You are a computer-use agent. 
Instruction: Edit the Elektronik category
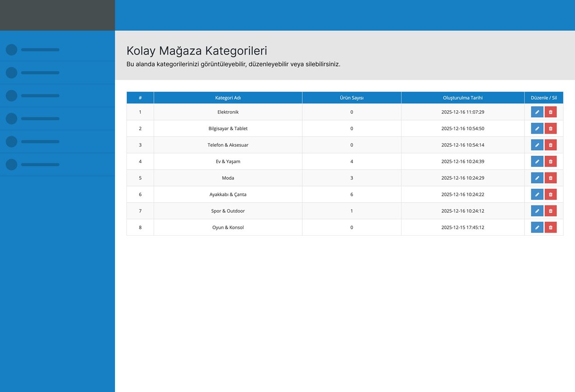click(537, 112)
